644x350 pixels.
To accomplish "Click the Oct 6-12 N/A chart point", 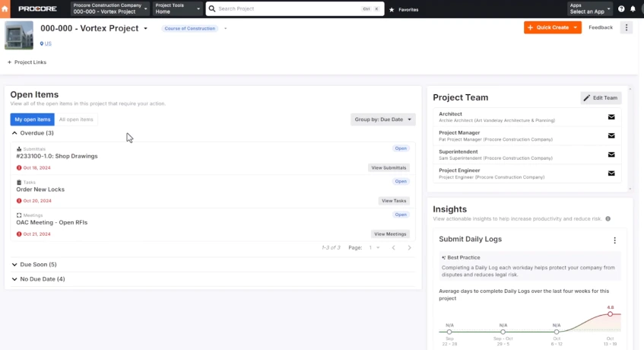I will [x=557, y=332].
